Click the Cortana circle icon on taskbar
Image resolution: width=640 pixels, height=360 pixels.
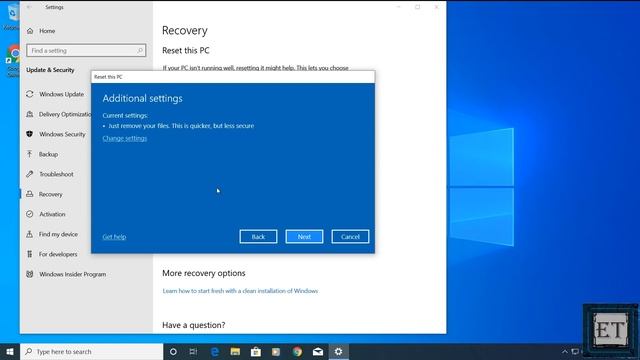173,352
